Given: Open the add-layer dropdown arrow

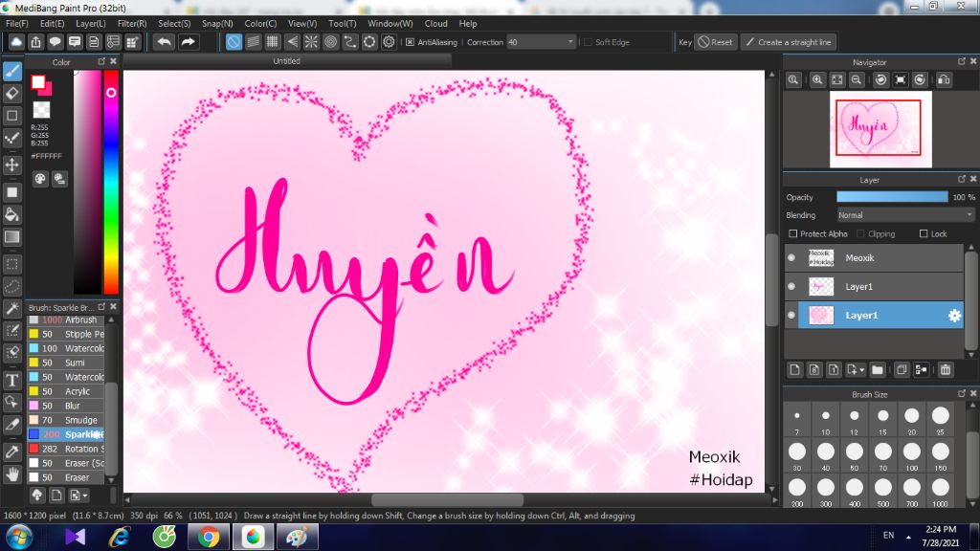Looking at the screenshot, I should 861,370.
